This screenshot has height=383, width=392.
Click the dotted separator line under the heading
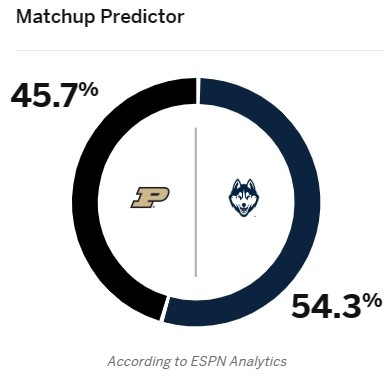(199, 51)
